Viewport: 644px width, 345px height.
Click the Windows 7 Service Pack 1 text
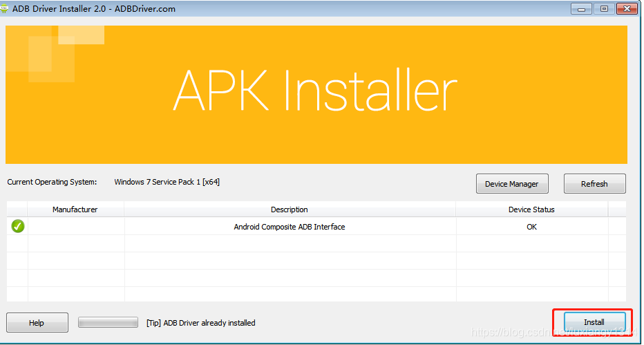pyautogui.click(x=167, y=182)
